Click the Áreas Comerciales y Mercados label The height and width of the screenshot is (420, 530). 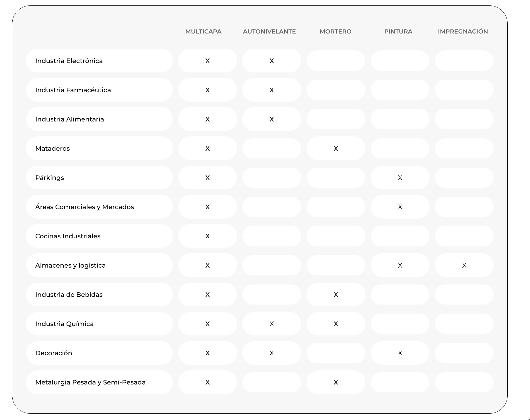(x=84, y=207)
